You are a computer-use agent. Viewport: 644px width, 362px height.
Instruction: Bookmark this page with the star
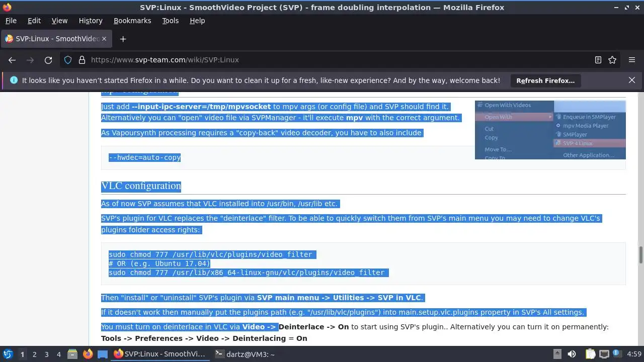[612, 60]
